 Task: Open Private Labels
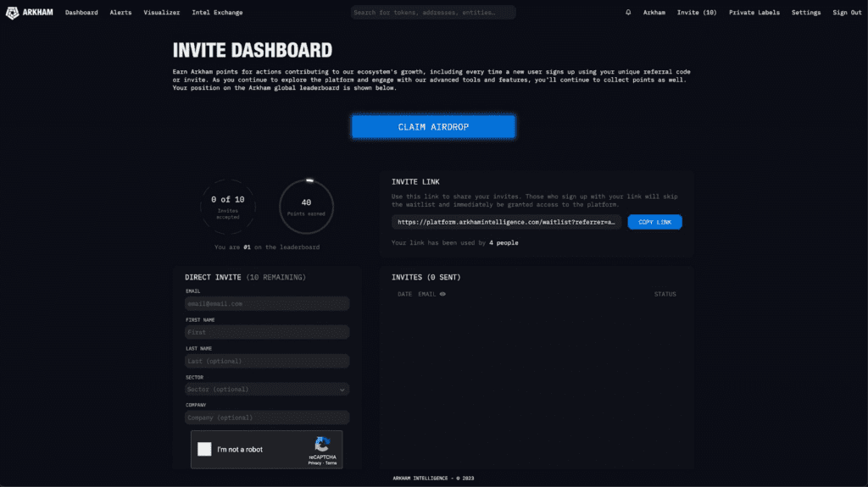(x=754, y=12)
